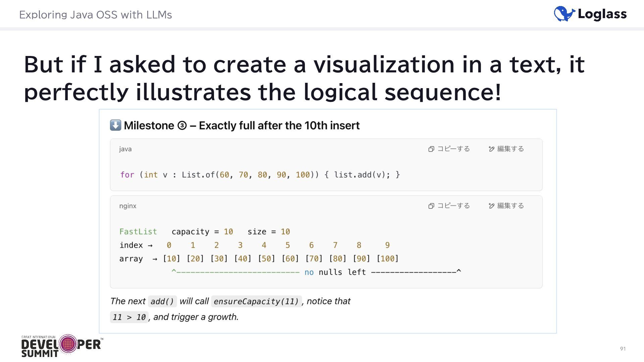Image resolution: width=644 pixels, height=362 pixels.
Task: Click the Loglass whale logo icon
Action: point(564,14)
